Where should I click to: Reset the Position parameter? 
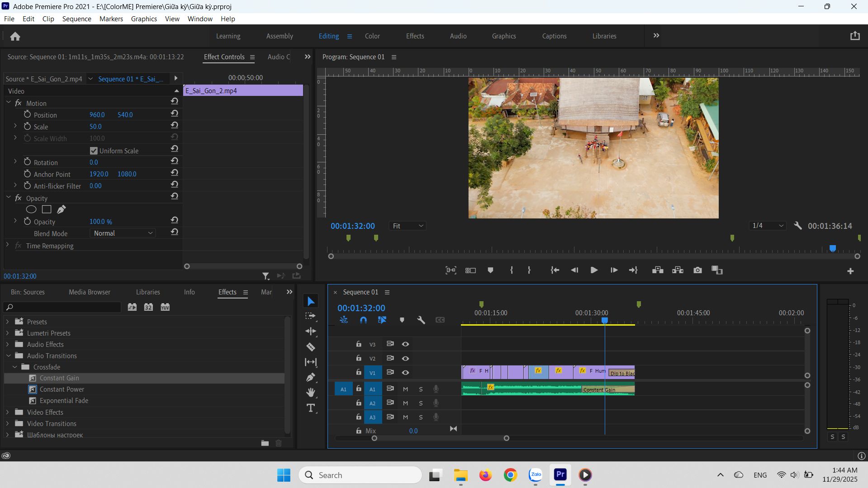click(x=175, y=114)
